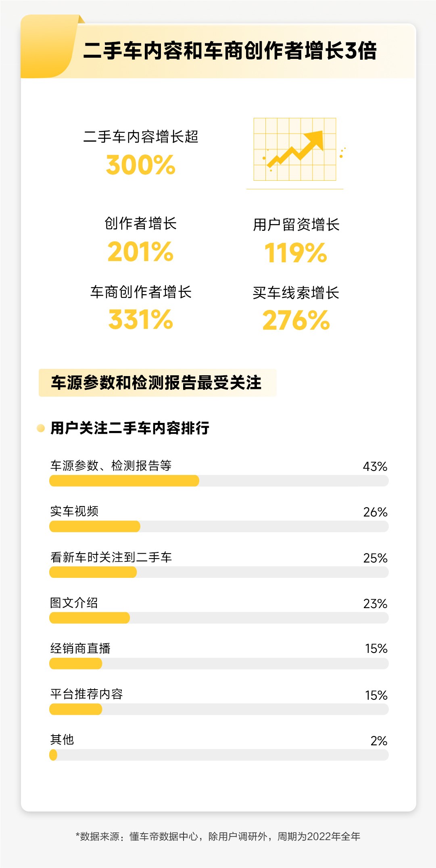Screen dimensions: 436x868
Task: Click the 331% 车商创作者增长 number
Action: click(141, 319)
